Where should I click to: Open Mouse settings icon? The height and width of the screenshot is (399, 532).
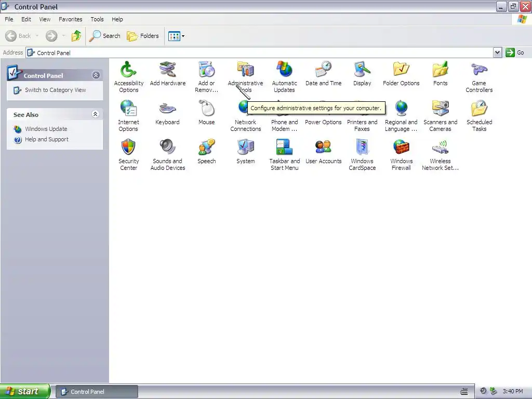pos(206,112)
